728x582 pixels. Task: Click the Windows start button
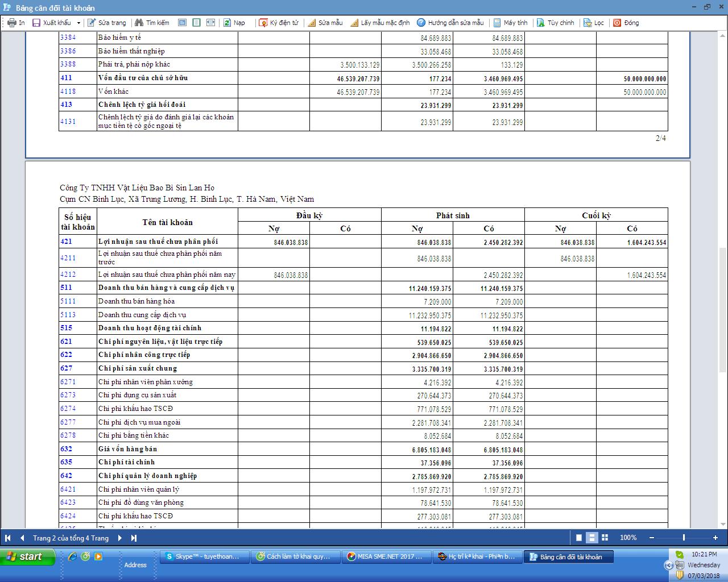(x=28, y=557)
